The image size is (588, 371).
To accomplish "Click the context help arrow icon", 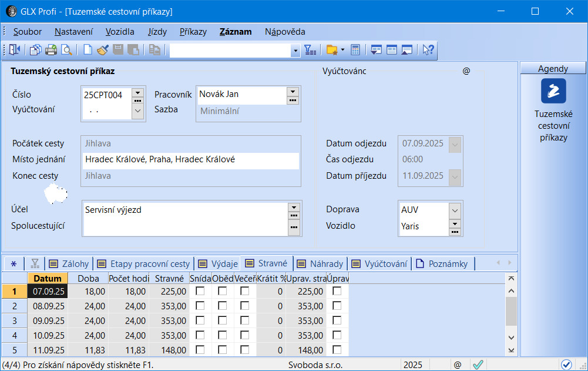I will pos(428,50).
